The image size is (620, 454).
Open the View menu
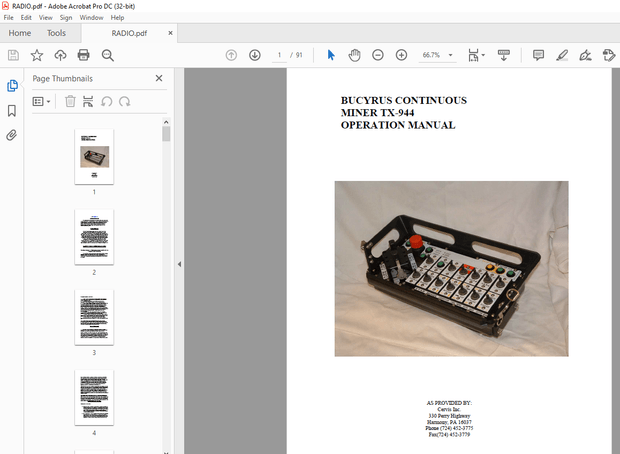point(45,17)
